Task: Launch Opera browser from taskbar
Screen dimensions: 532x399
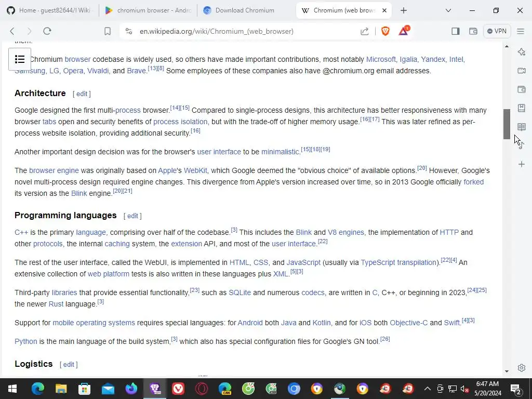Action: point(202,389)
